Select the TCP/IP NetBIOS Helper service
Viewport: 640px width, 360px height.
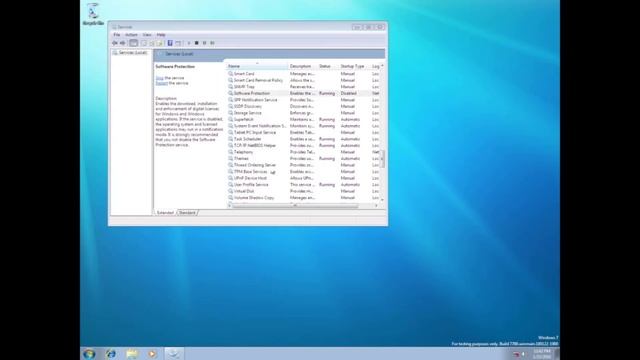pos(303,146)
